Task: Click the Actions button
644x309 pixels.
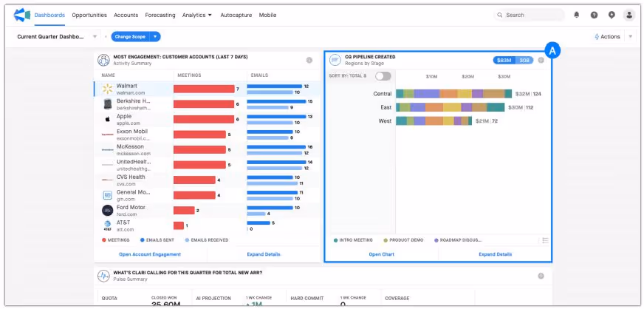Action: pos(607,36)
